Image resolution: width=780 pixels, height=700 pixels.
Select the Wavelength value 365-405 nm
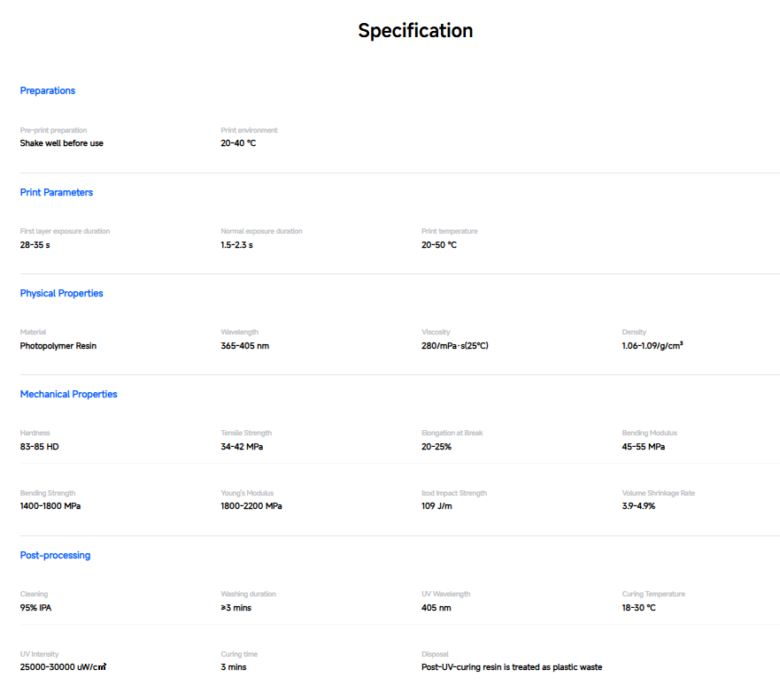pyautogui.click(x=244, y=346)
